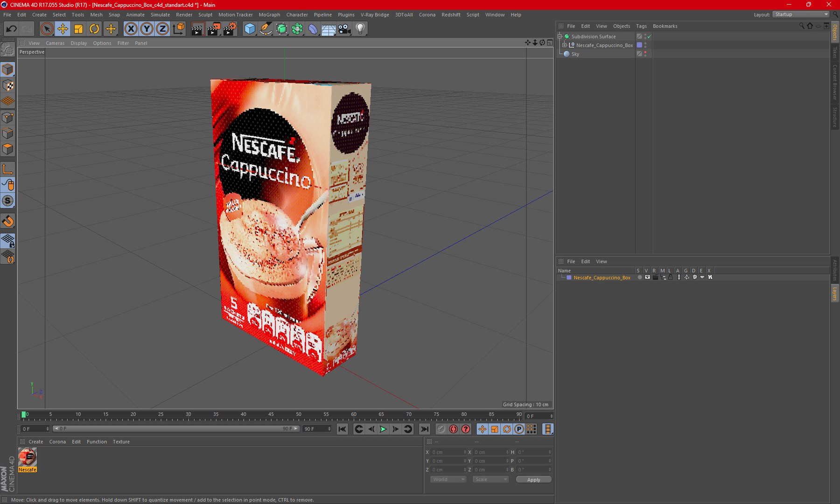Image resolution: width=840 pixels, height=504 pixels.
Task: Click the timeline range slider bar
Action: coord(176,428)
